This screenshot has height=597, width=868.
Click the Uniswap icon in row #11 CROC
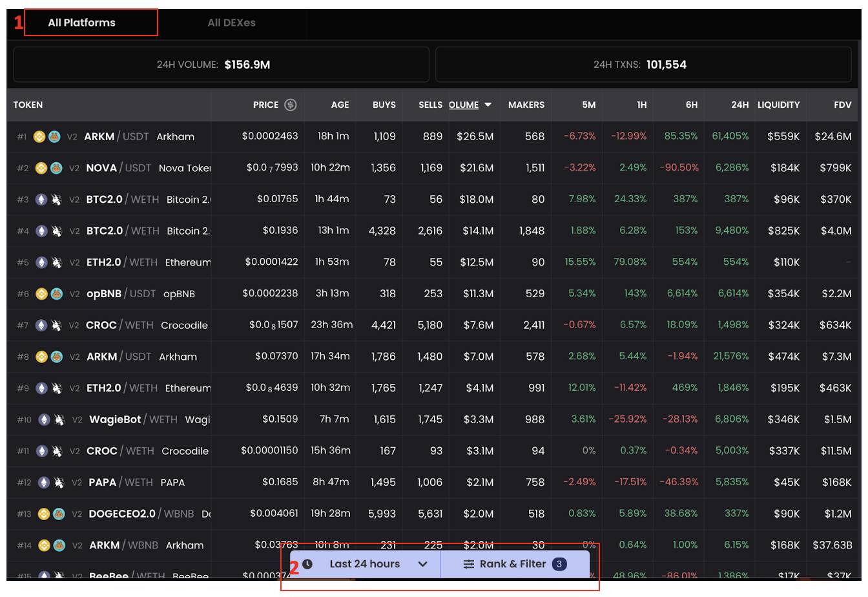coord(56,451)
